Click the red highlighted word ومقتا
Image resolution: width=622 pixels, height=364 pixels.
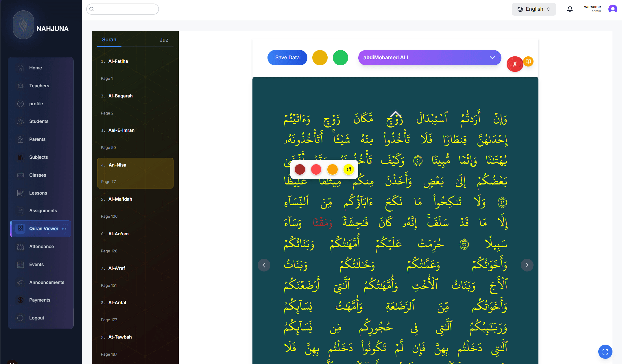(x=322, y=223)
